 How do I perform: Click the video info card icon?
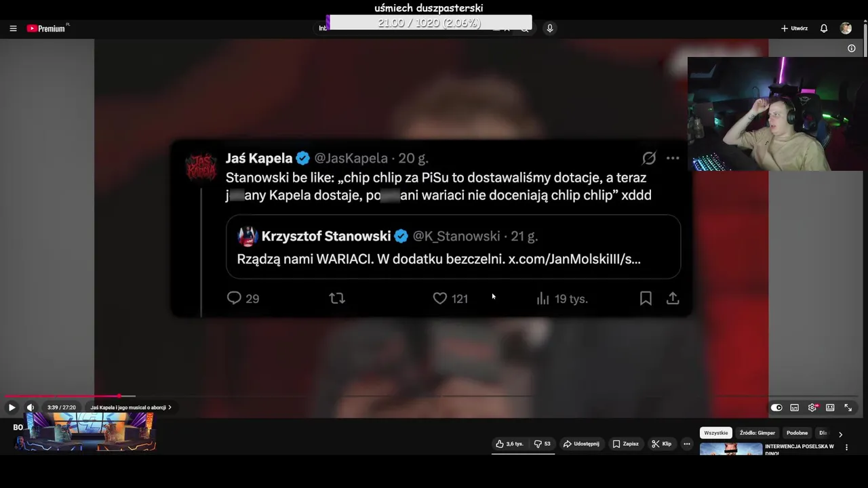click(852, 48)
